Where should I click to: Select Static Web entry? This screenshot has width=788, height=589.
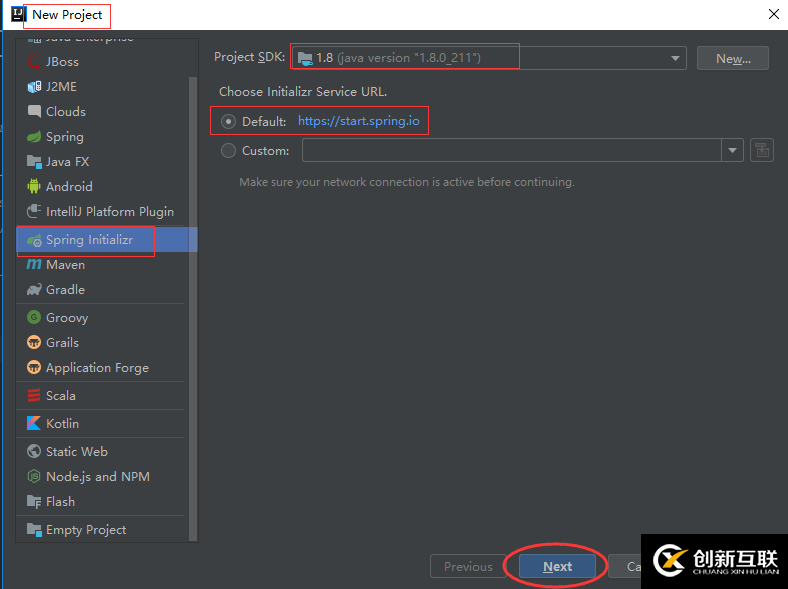(103, 451)
